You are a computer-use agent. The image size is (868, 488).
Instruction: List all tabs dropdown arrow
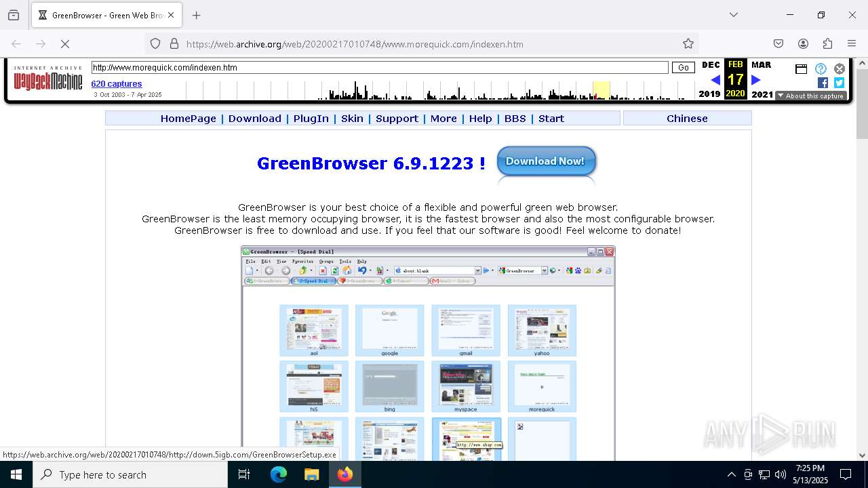coord(734,15)
